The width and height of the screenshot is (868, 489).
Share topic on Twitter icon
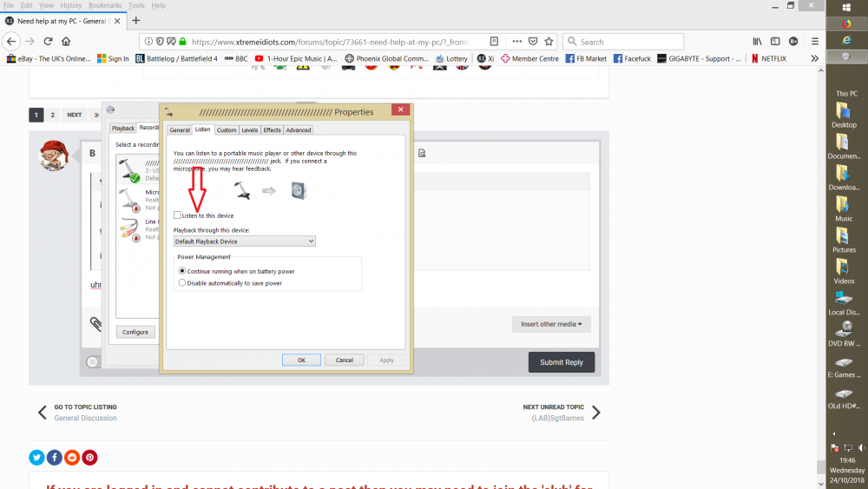pos(36,458)
